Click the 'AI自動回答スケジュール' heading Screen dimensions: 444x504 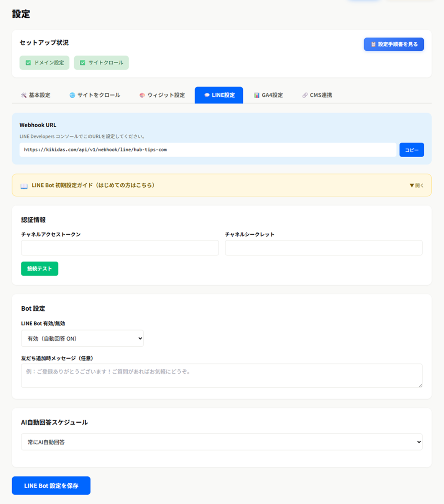point(54,422)
